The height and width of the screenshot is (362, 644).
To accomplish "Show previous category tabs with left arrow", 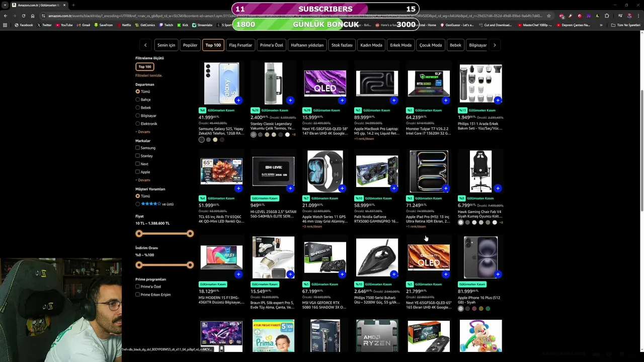I will 145,45.
